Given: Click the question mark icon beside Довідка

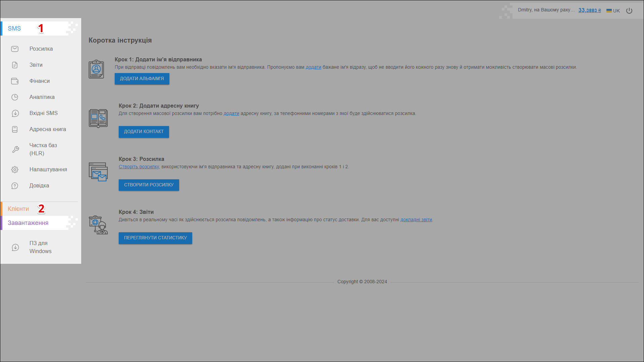Looking at the screenshot, I should click(15, 186).
